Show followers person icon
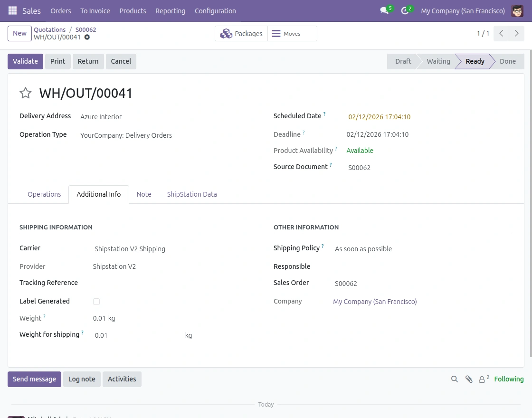 [x=482, y=380]
